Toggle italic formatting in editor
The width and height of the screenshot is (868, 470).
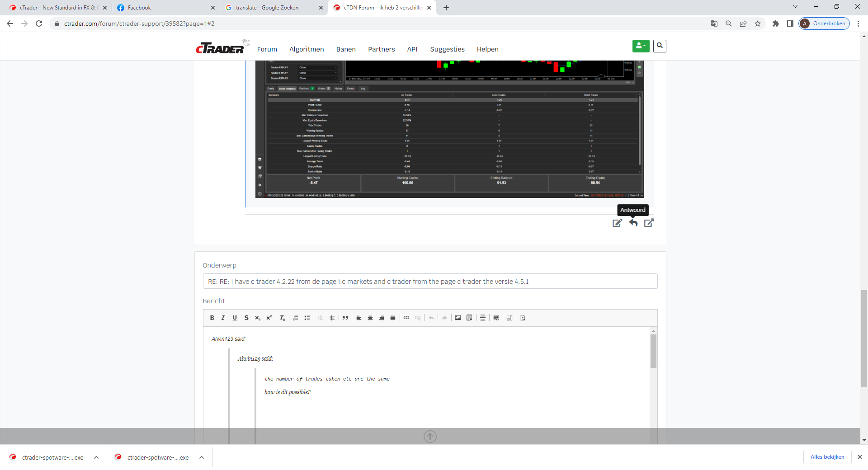(223, 318)
